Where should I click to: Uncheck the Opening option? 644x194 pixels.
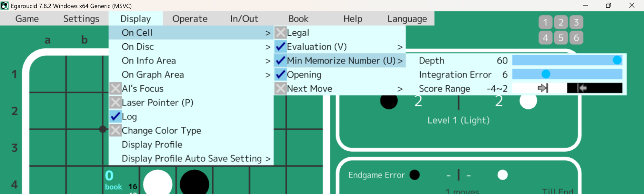[x=280, y=74]
